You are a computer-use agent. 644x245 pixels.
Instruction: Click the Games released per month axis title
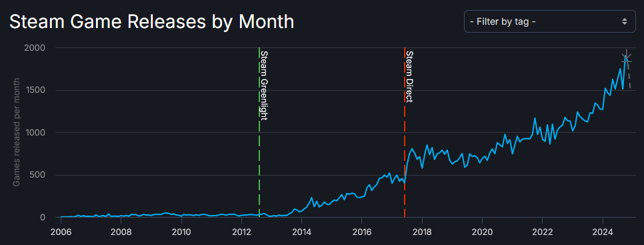coord(17,133)
